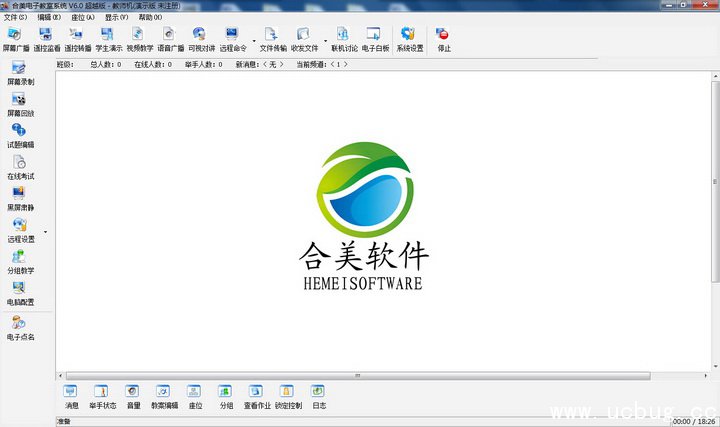The height and width of the screenshot is (427, 720).
Task: Start 在线考试 online exam
Action: point(20,168)
